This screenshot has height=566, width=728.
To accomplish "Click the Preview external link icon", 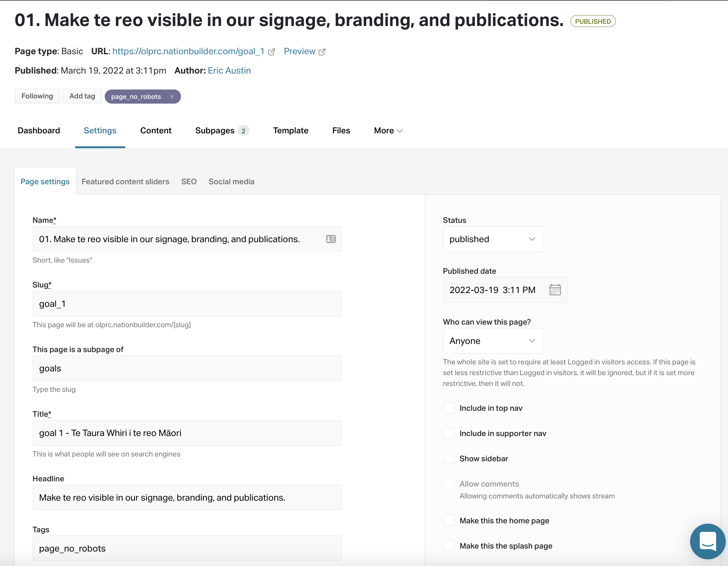I will (x=322, y=52).
